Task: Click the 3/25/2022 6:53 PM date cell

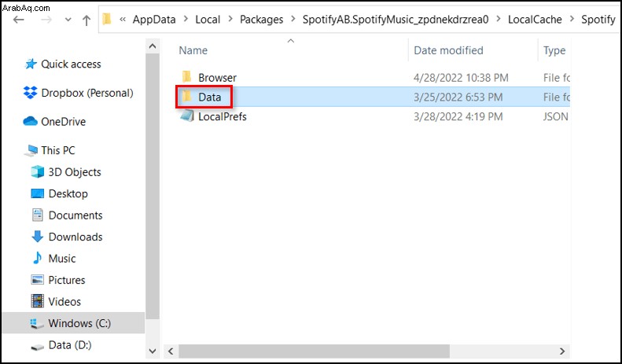Action: [458, 97]
